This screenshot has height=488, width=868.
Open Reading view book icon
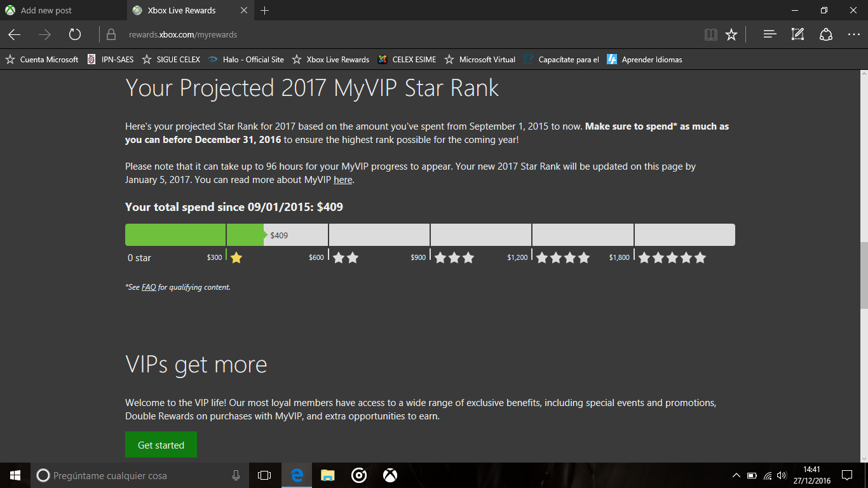point(711,35)
